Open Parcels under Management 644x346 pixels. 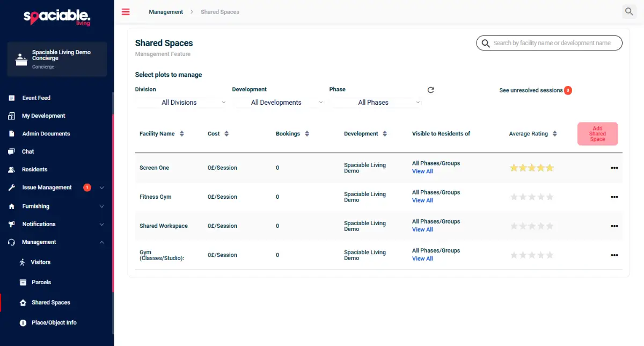pyautogui.click(x=41, y=282)
